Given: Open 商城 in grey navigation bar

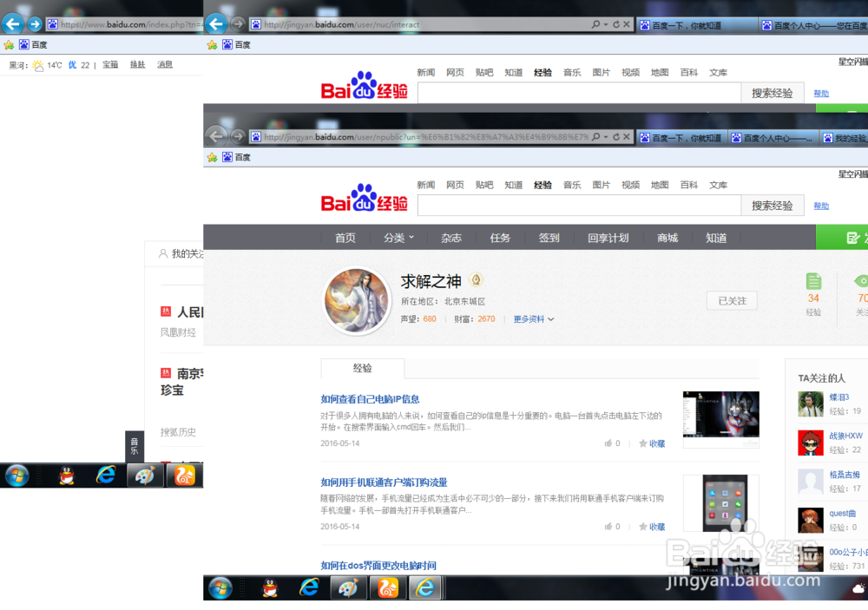Looking at the screenshot, I should pos(667,238).
